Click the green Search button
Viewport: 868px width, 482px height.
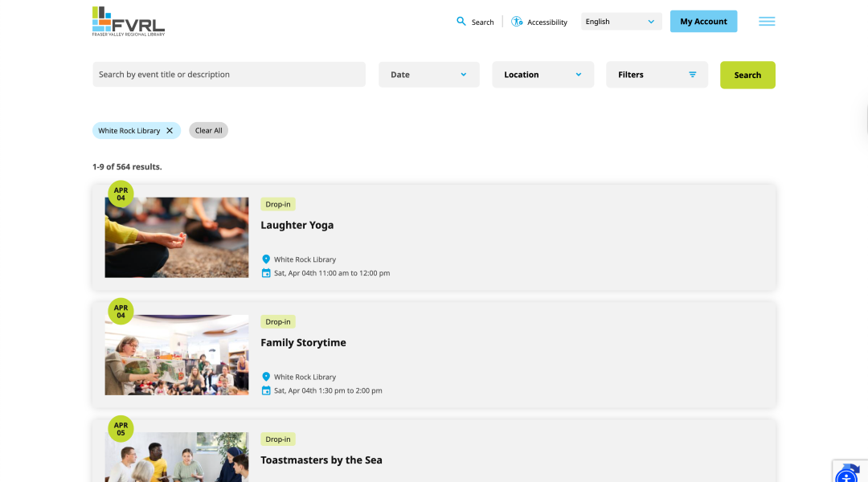(x=747, y=75)
